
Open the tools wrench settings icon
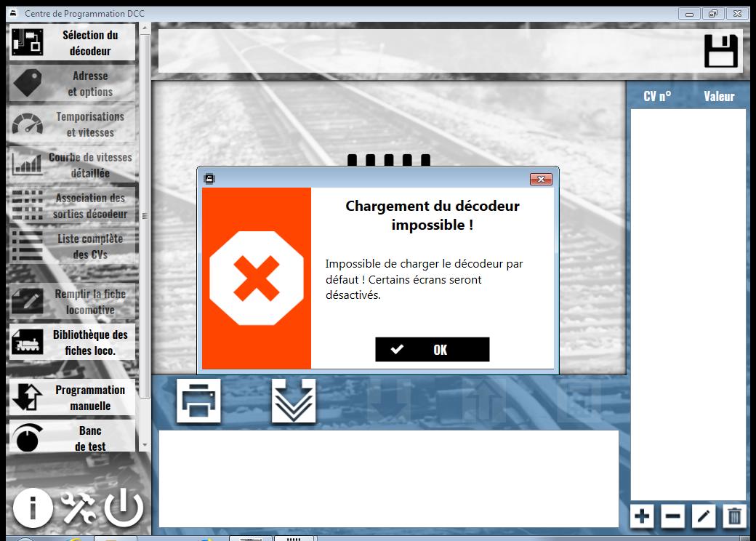pyautogui.click(x=78, y=508)
